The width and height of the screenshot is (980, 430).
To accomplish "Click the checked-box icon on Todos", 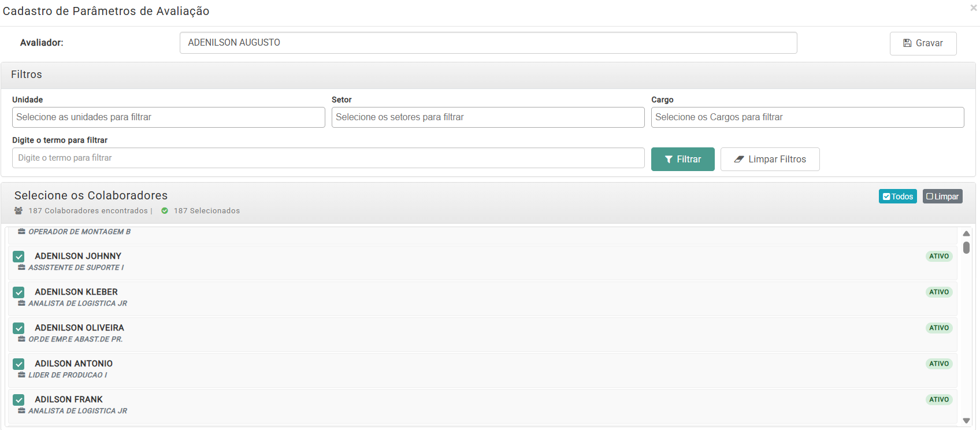I will point(886,197).
